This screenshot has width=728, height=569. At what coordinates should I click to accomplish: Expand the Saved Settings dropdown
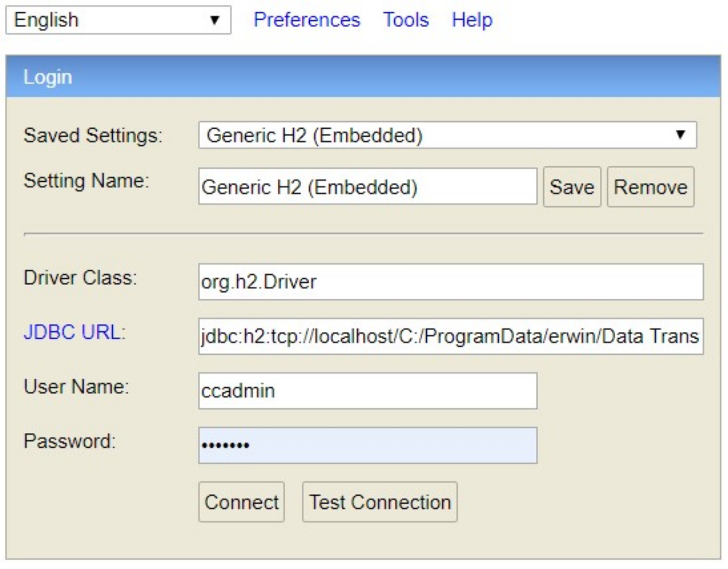(447, 135)
